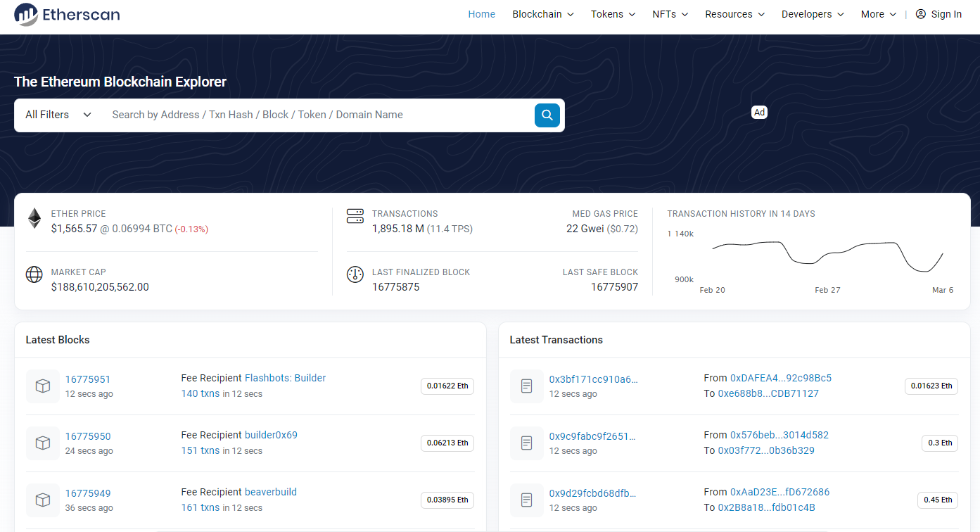Viewport: 980px width, 532px height.
Task: Click the 0.03895 Eth reward badge
Action: (447, 500)
